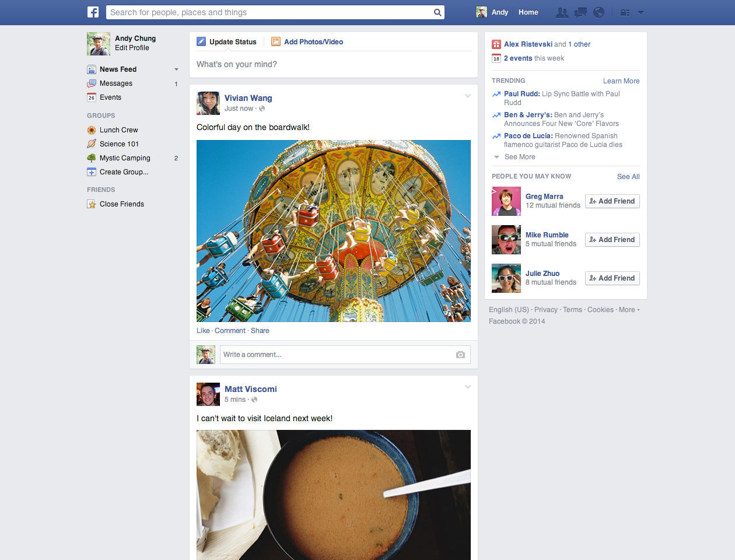This screenshot has height=560, width=735.
Task: Expand the News Feed options chevron
Action: point(176,69)
